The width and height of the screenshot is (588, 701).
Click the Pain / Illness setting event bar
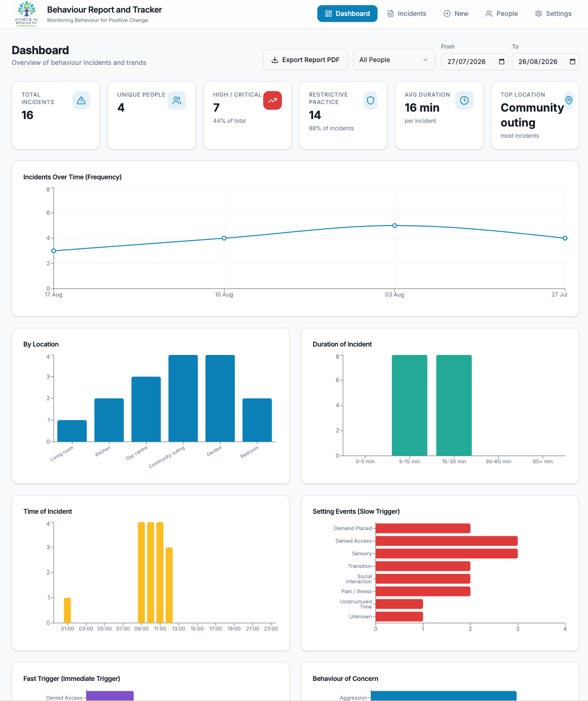(x=423, y=591)
